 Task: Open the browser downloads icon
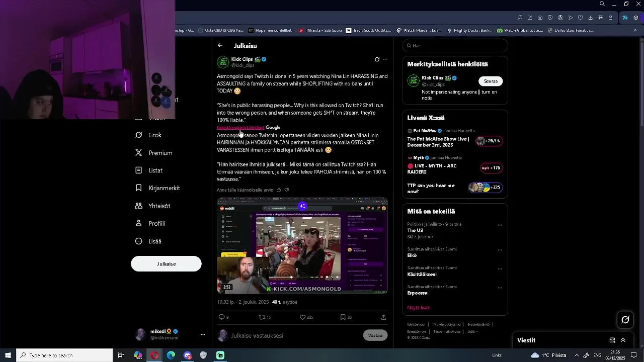pos(590,18)
